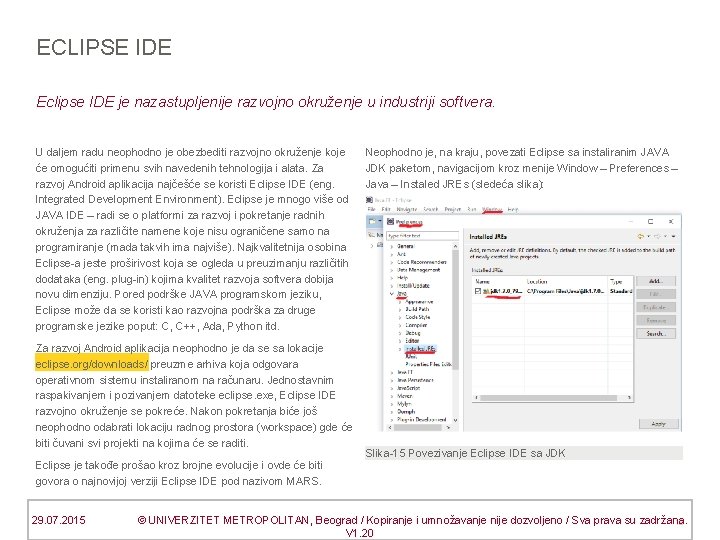Image resolution: width=720 pixels, height=540 pixels.
Task: Click the JRE table horizontal scrollbar
Action: 553,398
